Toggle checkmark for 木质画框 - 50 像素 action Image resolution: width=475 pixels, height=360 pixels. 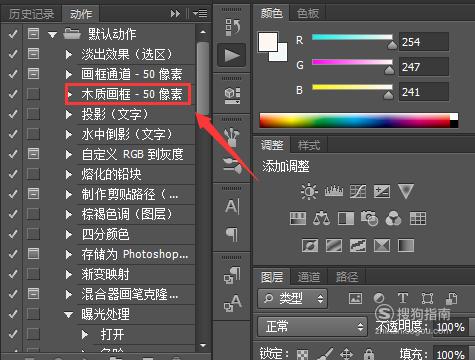pos(13,94)
